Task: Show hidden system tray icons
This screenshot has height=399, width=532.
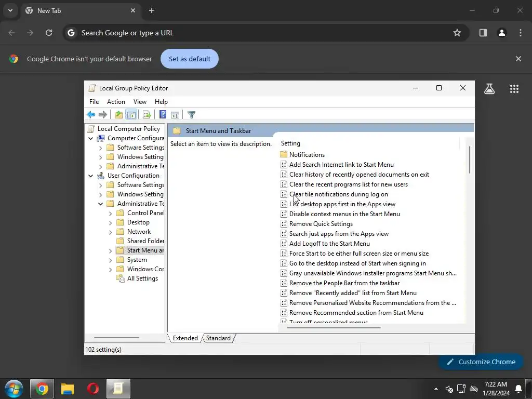Action: (436, 389)
